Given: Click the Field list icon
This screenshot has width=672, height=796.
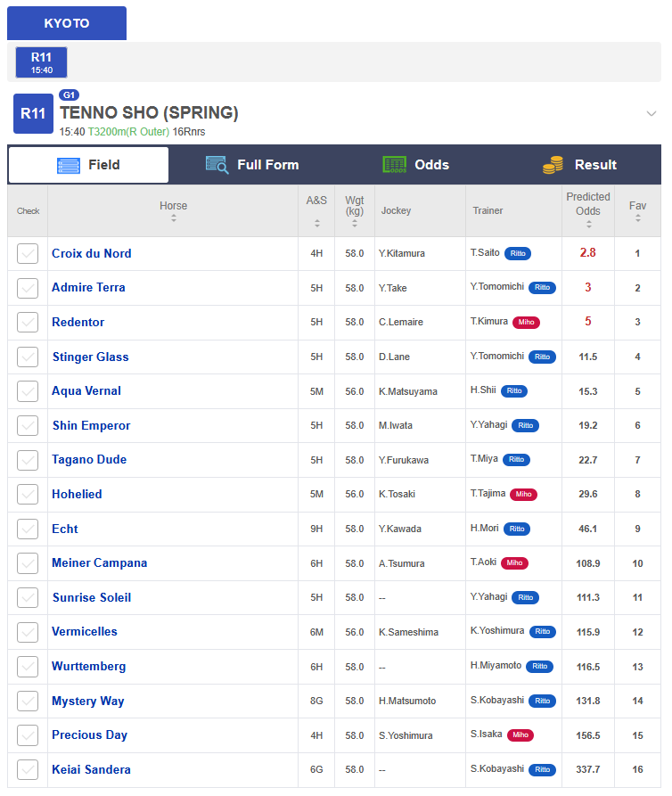Looking at the screenshot, I should click(69, 166).
